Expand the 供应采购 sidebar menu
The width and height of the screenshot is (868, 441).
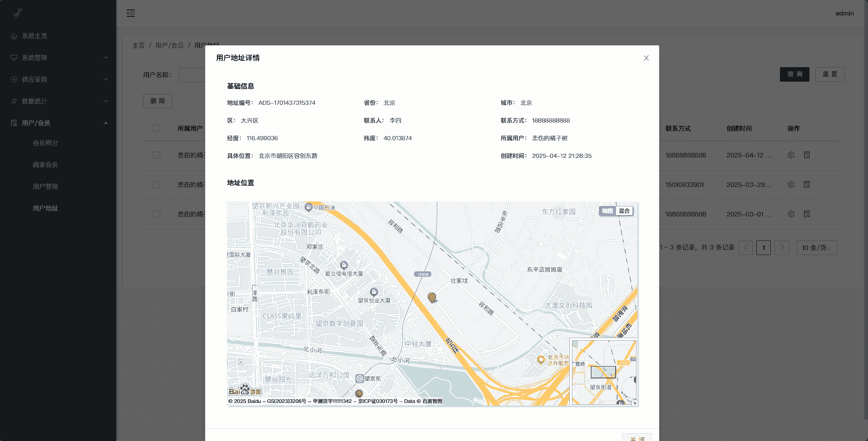pos(58,79)
